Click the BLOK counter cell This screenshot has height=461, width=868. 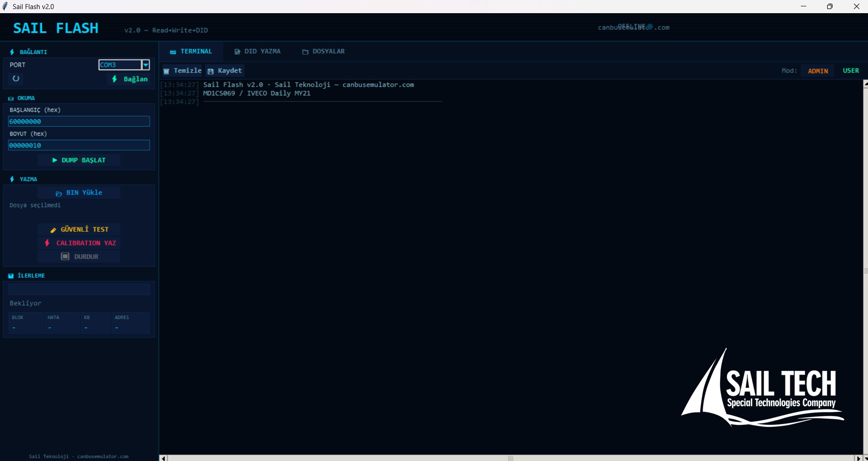pyautogui.click(x=26, y=323)
